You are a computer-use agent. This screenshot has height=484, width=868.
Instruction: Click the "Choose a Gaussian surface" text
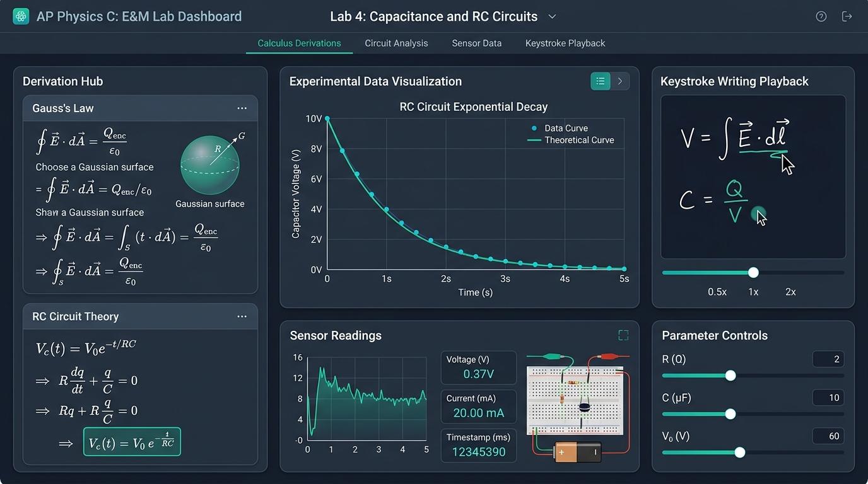(95, 167)
